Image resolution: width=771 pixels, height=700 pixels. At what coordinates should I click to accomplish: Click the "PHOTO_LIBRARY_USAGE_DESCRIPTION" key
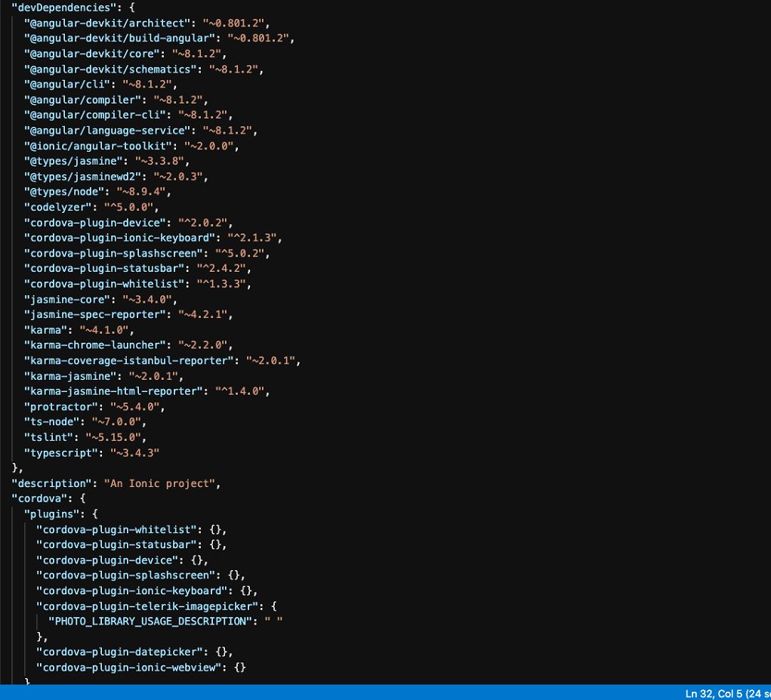[150, 621]
